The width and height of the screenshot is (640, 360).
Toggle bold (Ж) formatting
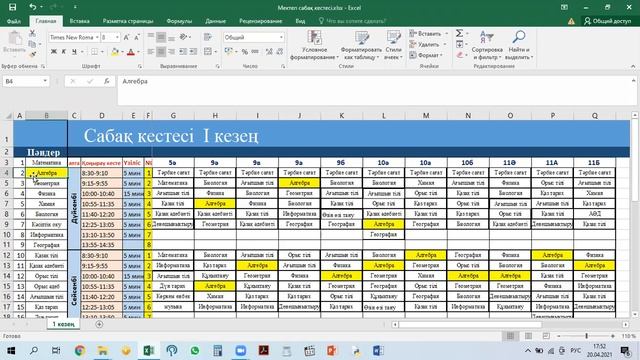click(53, 52)
